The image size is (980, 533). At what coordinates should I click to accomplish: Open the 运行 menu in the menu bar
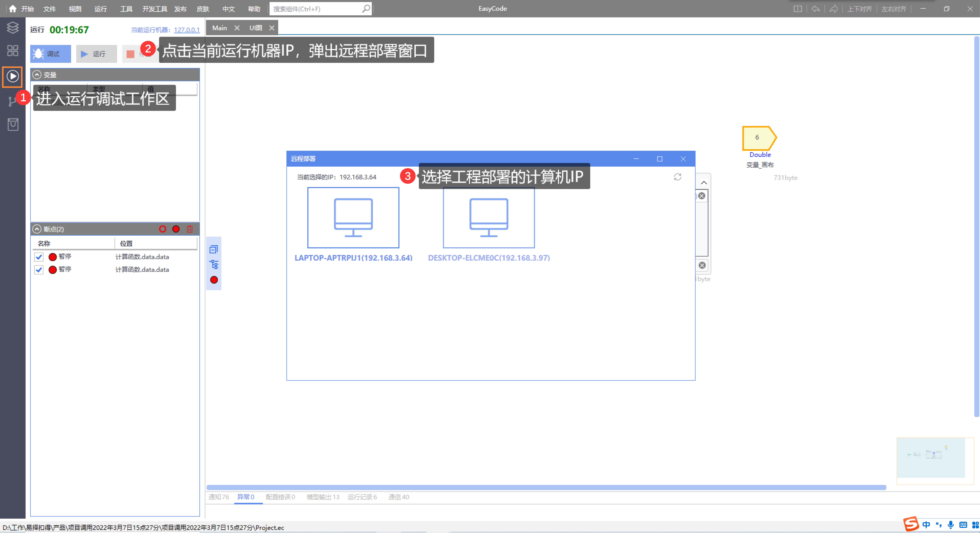coord(100,9)
